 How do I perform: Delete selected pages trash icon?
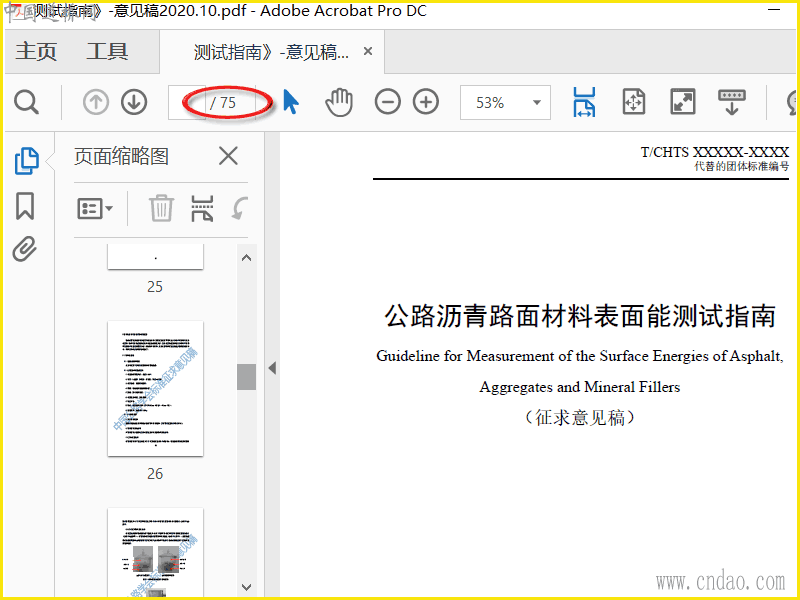(161, 208)
